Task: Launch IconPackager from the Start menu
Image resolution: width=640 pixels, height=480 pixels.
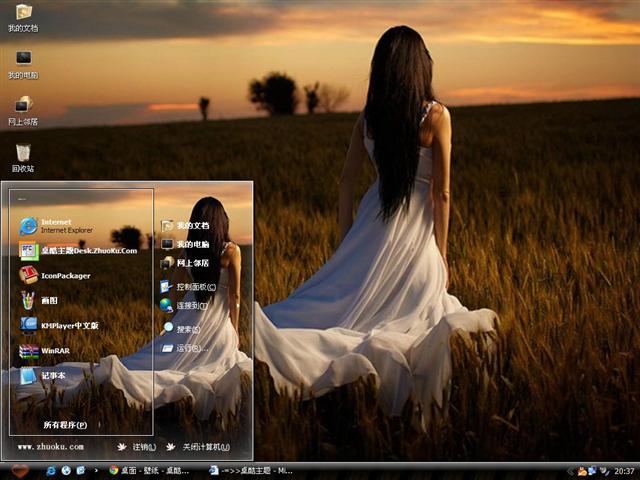Action: 60,275
